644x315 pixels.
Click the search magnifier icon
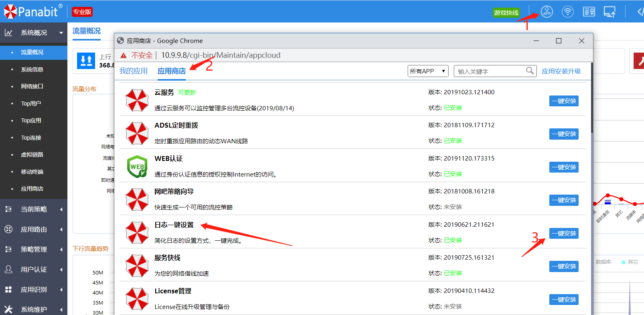(x=530, y=71)
